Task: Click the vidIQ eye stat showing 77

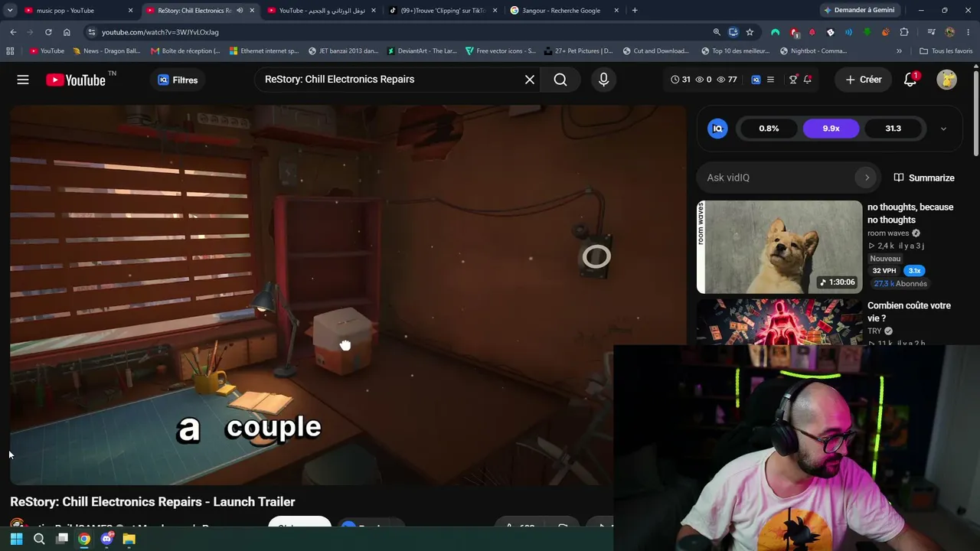Action: [727, 80]
